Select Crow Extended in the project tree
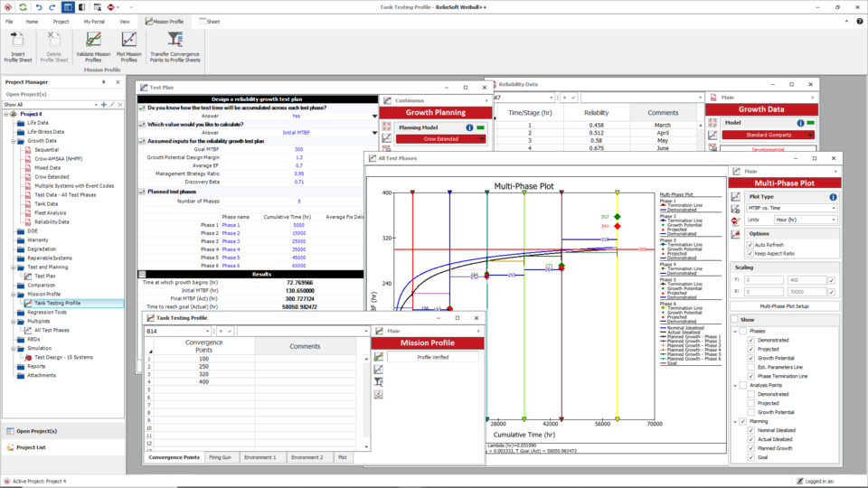868x488 pixels. (52, 177)
